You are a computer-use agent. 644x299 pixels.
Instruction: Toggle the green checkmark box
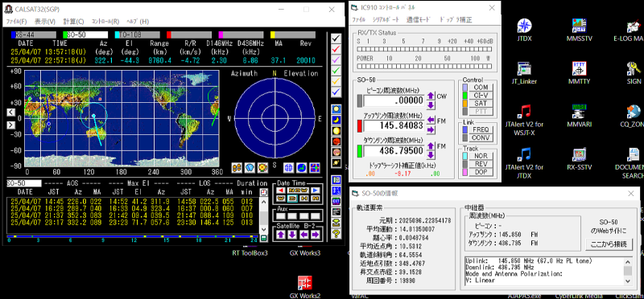(x=336, y=71)
